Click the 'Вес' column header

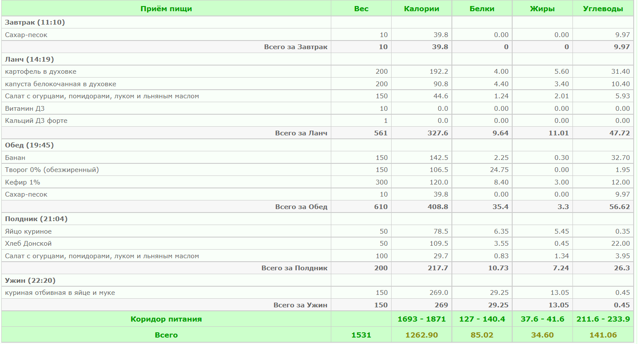tap(361, 9)
